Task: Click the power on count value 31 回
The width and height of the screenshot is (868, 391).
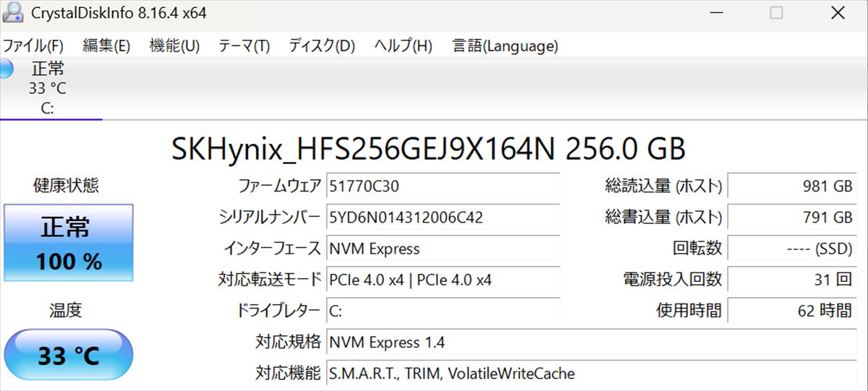Action: [x=793, y=280]
